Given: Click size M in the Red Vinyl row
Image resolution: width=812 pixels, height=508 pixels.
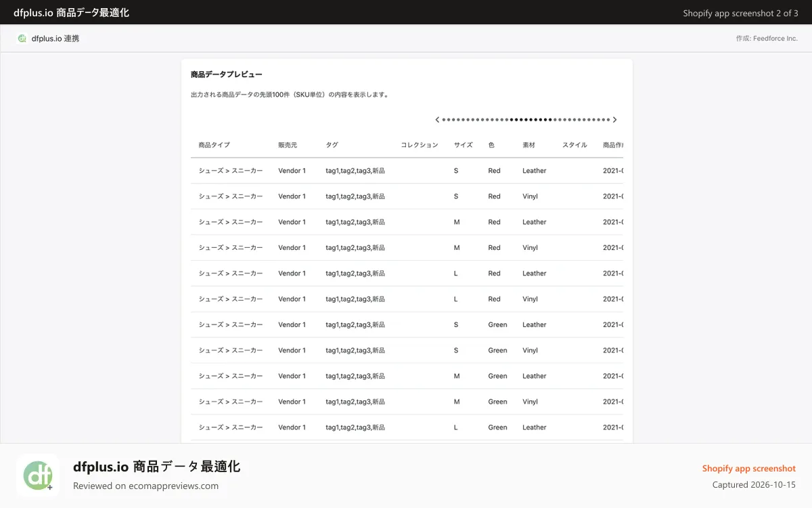Looking at the screenshot, I should 457,248.
